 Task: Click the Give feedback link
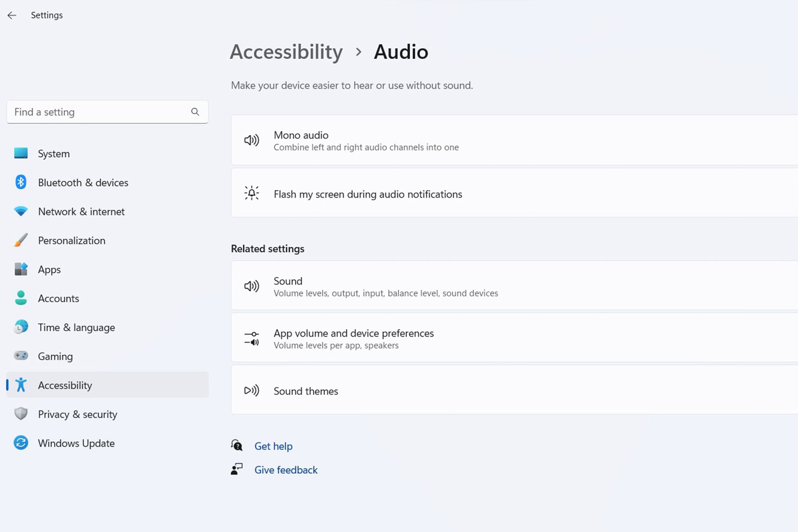click(x=286, y=470)
